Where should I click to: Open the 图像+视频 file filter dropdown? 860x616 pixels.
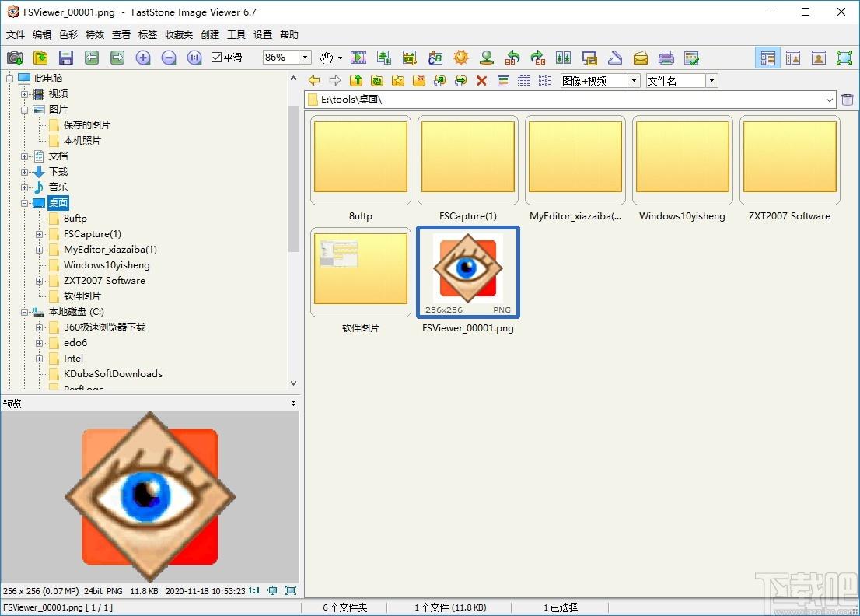click(634, 81)
